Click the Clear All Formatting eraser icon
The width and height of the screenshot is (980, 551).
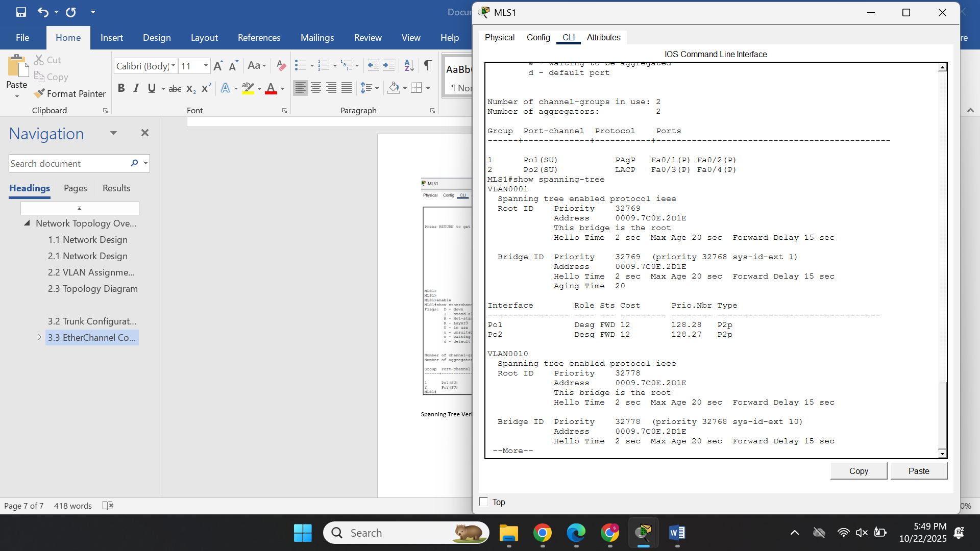(x=281, y=65)
